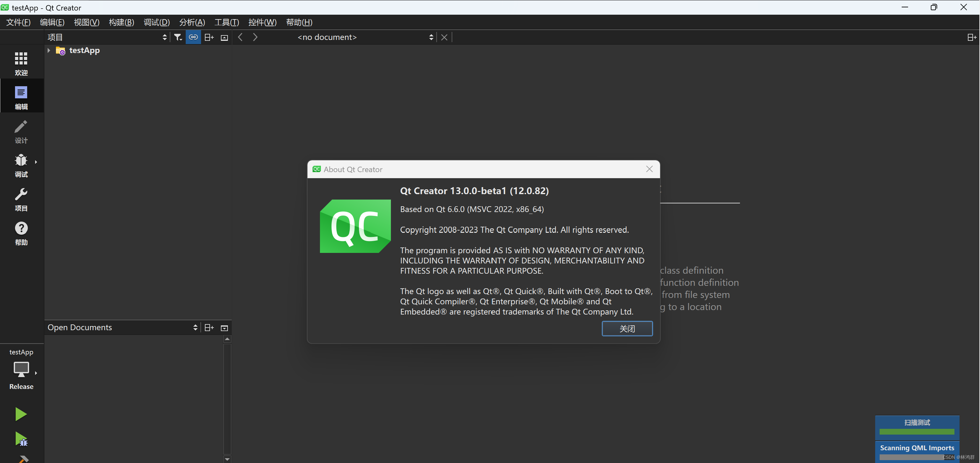980x463 pixels.
Task: Open the <no document> file dropdown
Action: click(365, 37)
